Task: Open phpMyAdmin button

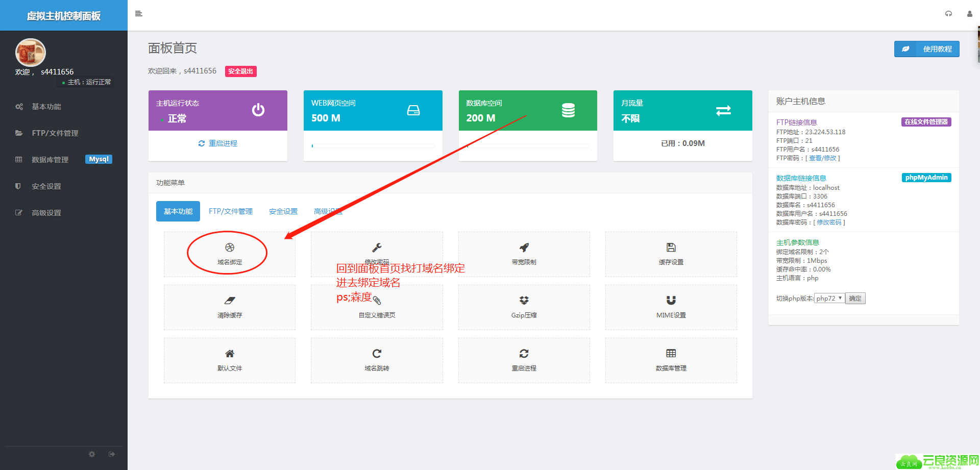Action: coord(926,178)
